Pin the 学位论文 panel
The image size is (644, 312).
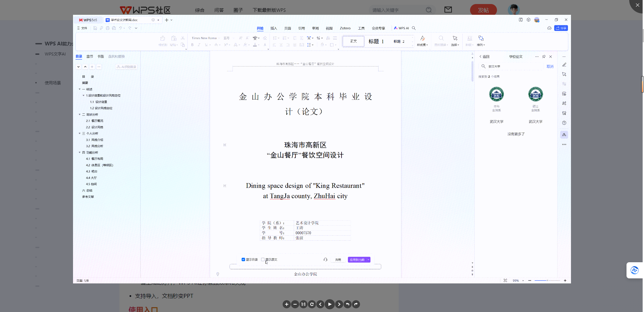click(x=544, y=56)
